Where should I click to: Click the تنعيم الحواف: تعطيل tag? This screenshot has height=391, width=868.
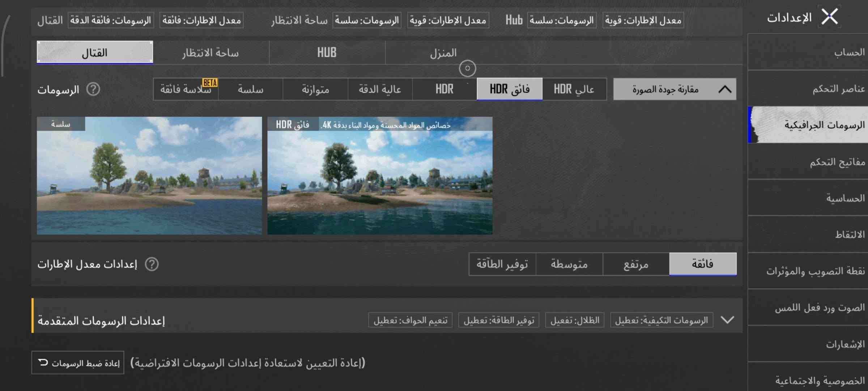coord(410,320)
